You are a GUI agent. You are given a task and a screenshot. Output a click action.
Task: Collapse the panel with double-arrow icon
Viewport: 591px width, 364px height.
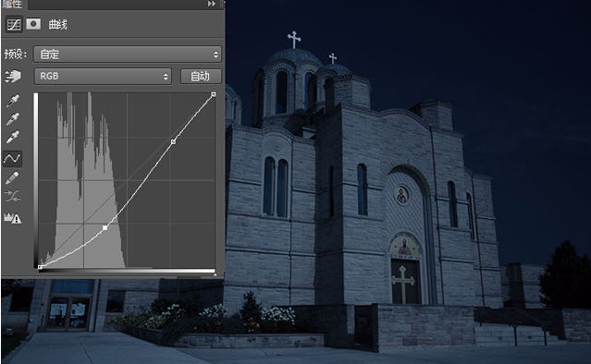click(212, 4)
